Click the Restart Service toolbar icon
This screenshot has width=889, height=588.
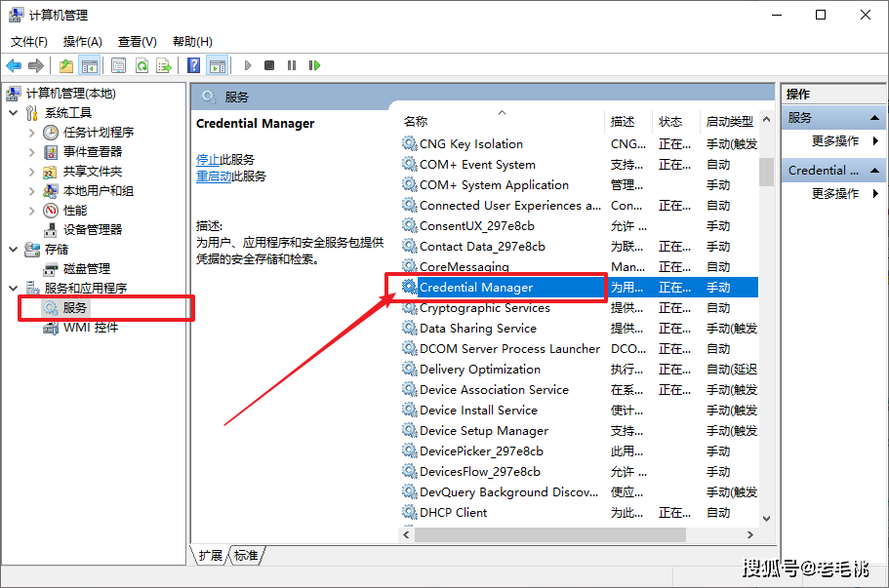[314, 65]
